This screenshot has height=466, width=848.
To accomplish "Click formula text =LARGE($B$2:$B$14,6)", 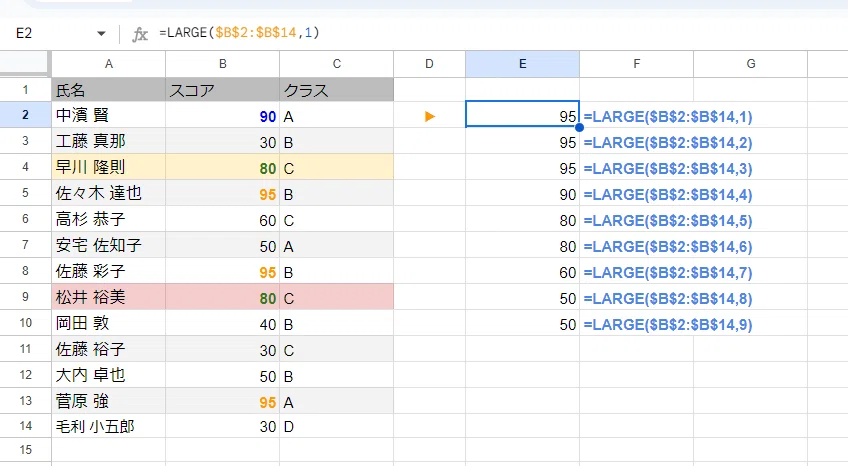I will pyautogui.click(x=668, y=247).
